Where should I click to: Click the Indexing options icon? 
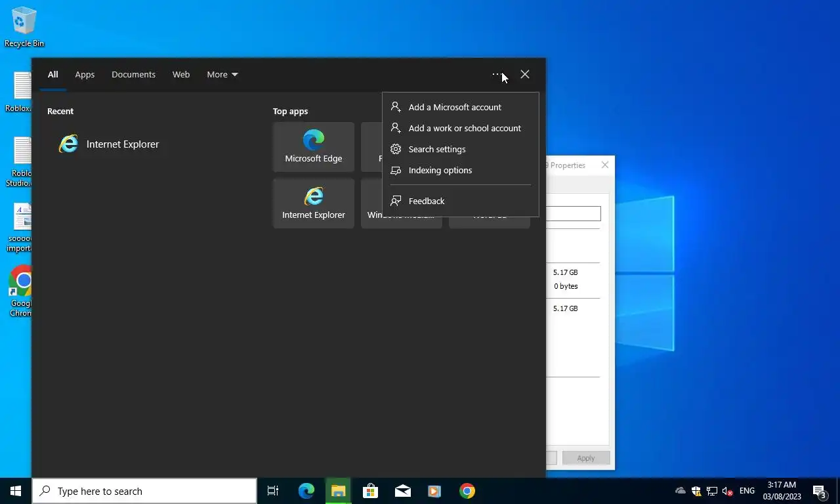click(x=396, y=170)
